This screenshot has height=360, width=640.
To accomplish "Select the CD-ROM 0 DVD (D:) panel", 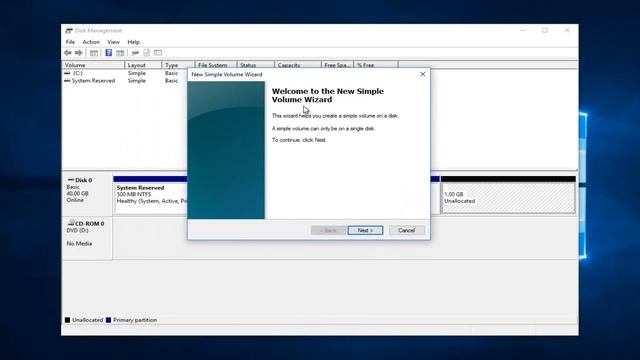I will pos(87,238).
